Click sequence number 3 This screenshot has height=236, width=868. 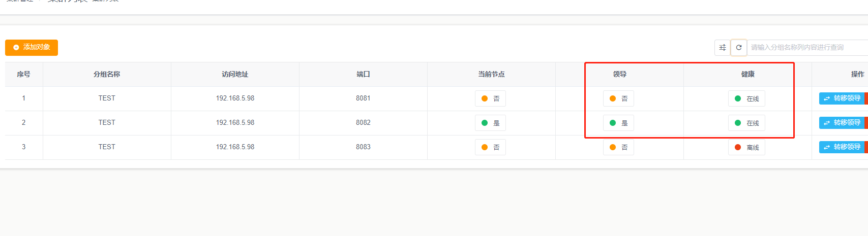pos(23,147)
